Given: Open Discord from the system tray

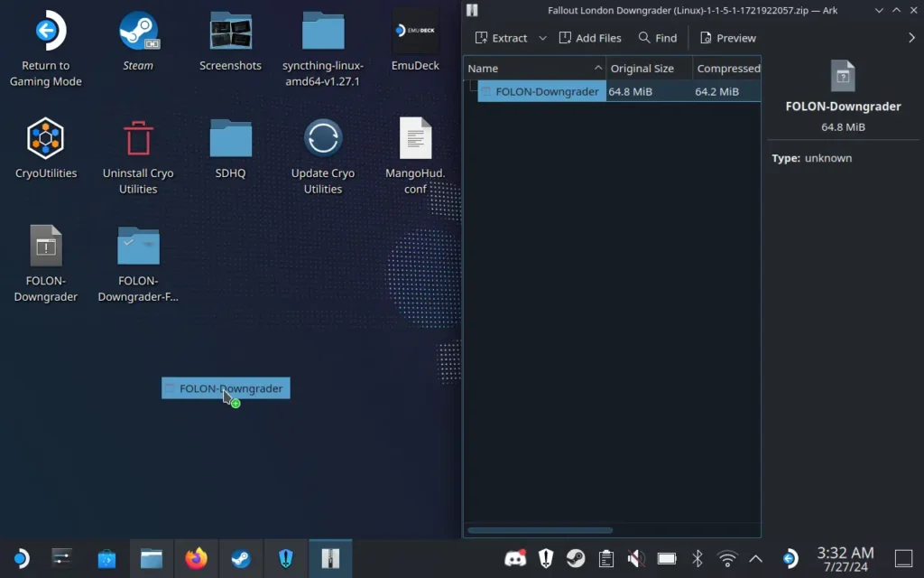Looking at the screenshot, I should click(x=515, y=558).
